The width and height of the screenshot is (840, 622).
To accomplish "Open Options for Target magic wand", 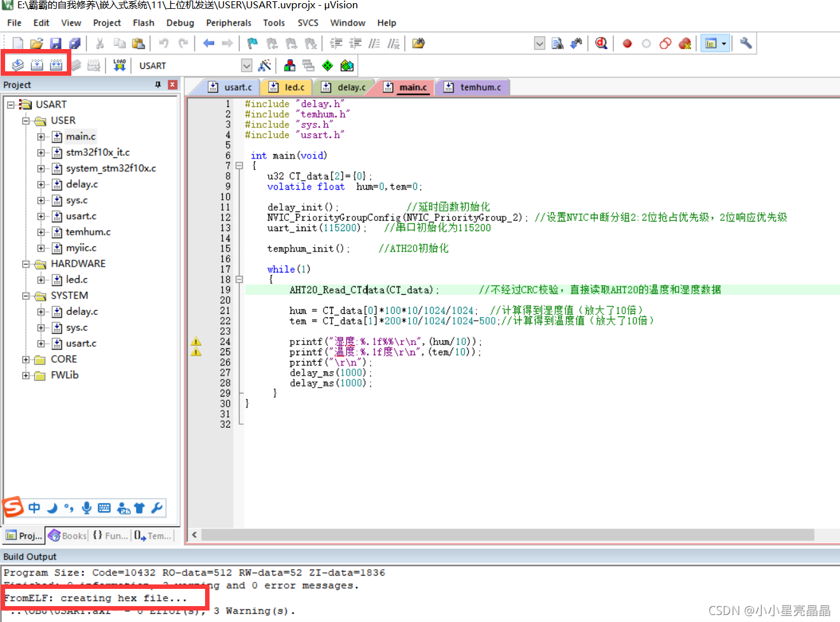I will coord(265,65).
